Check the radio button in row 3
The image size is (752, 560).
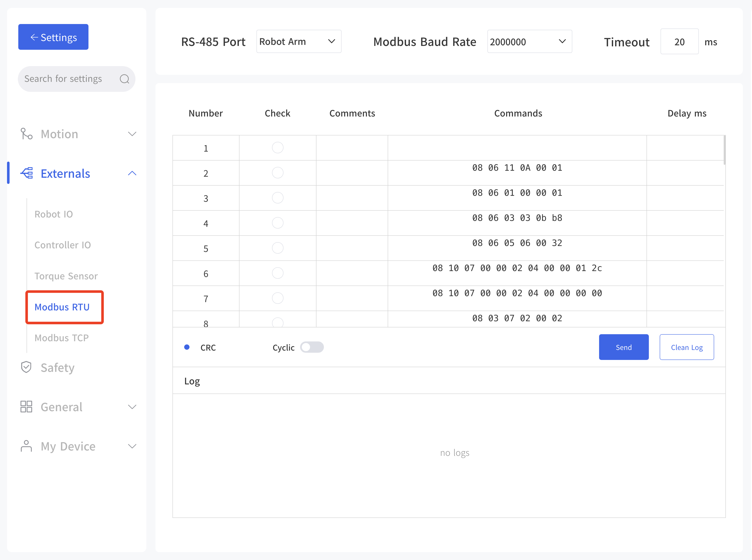pos(277,198)
